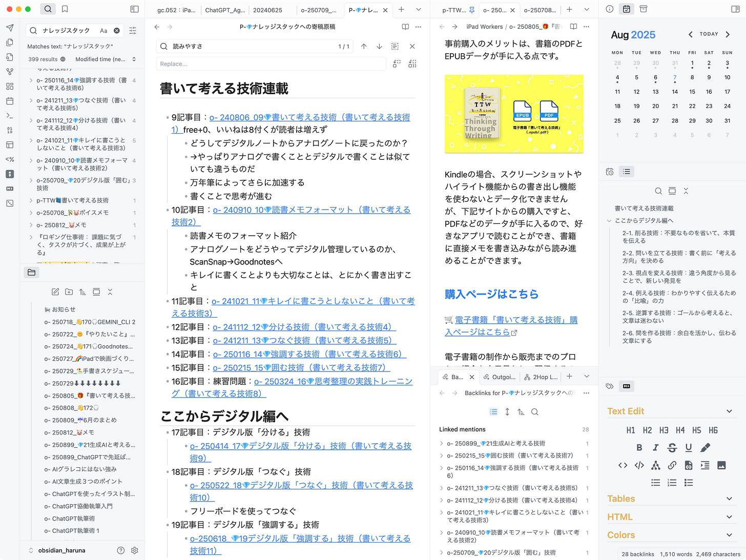The width and height of the screenshot is (746, 560).
Task: Switch to Outgoi... links tab
Action: pyautogui.click(x=499, y=377)
